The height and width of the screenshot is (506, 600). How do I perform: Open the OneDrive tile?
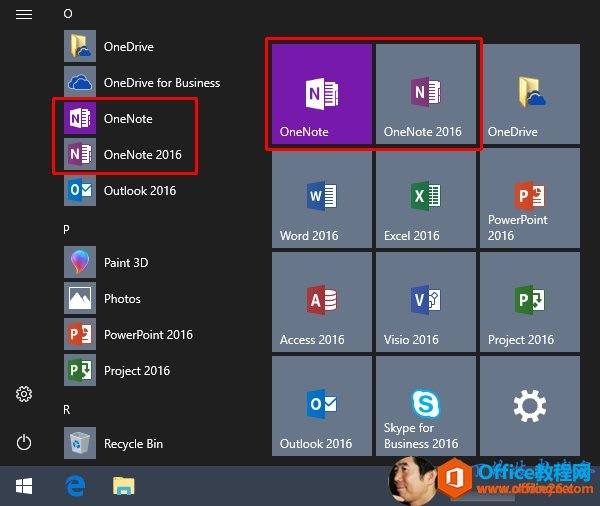click(530, 94)
